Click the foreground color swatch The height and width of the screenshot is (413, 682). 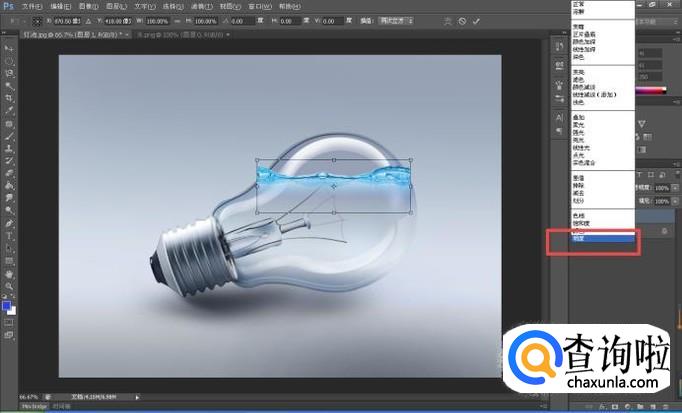tap(6, 303)
